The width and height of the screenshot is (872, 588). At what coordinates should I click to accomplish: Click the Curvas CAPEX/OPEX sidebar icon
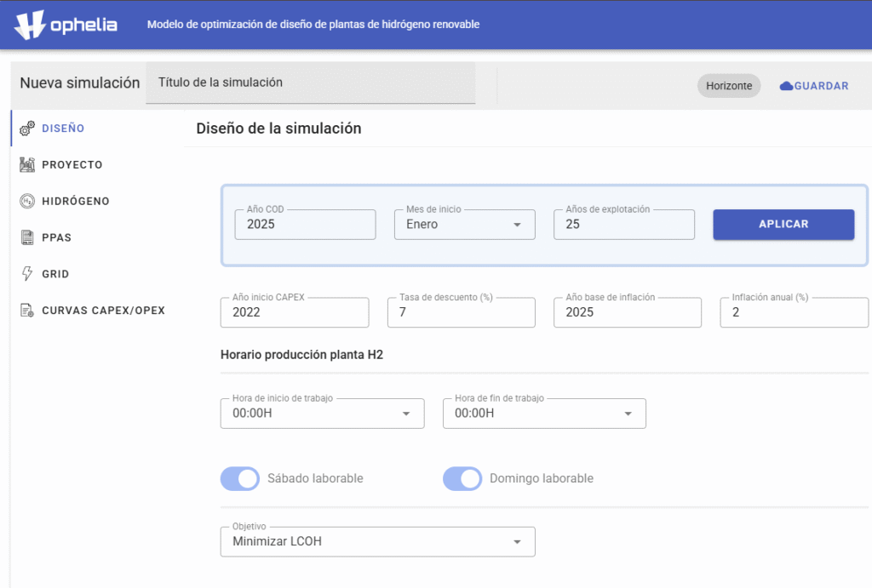26,311
